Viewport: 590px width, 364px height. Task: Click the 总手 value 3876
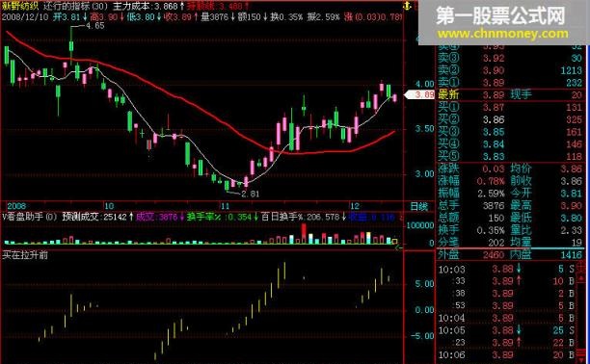(x=494, y=206)
